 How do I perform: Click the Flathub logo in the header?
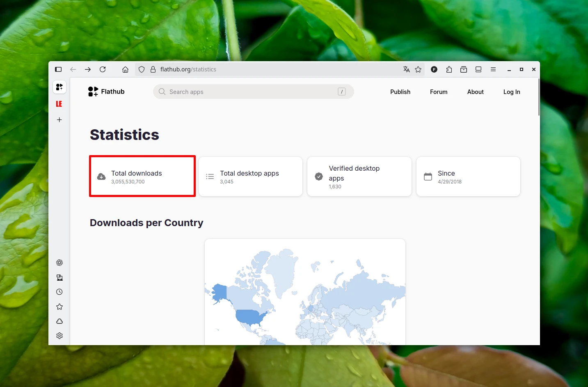pos(106,92)
